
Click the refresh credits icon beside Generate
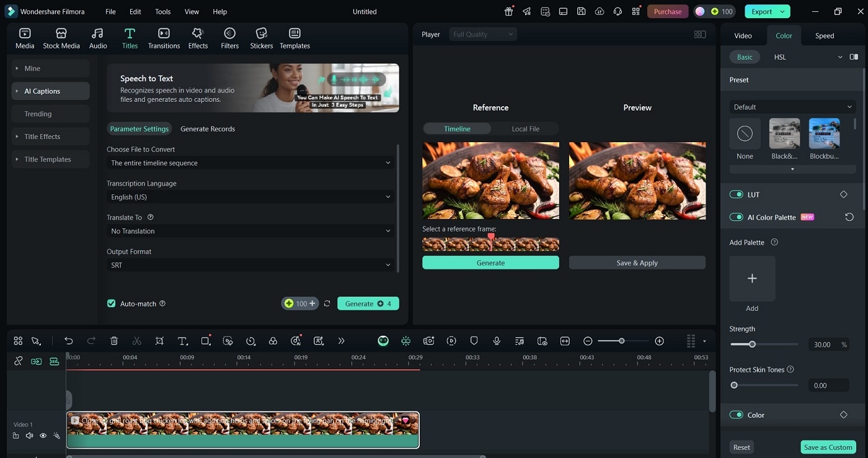pos(327,303)
